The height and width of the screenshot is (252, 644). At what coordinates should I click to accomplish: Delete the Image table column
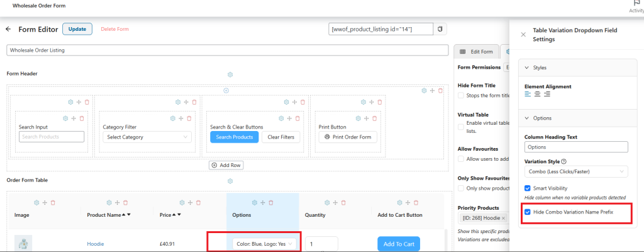(53, 203)
